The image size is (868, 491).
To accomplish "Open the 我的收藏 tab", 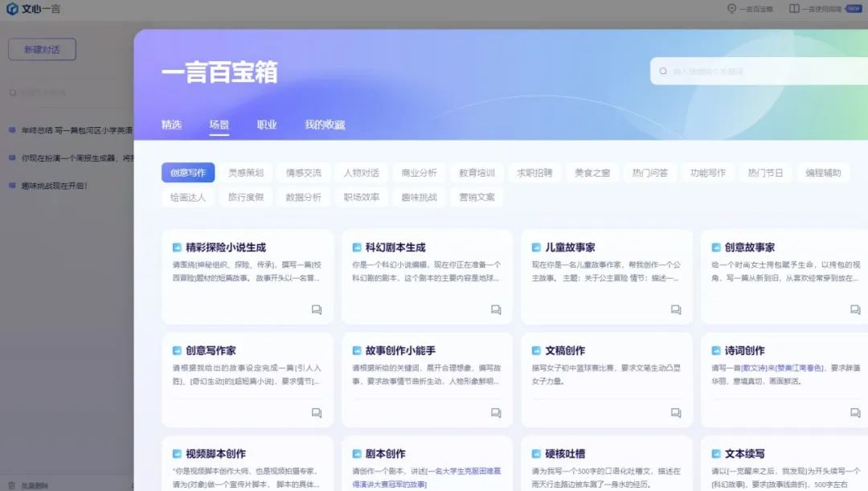I will 323,125.
